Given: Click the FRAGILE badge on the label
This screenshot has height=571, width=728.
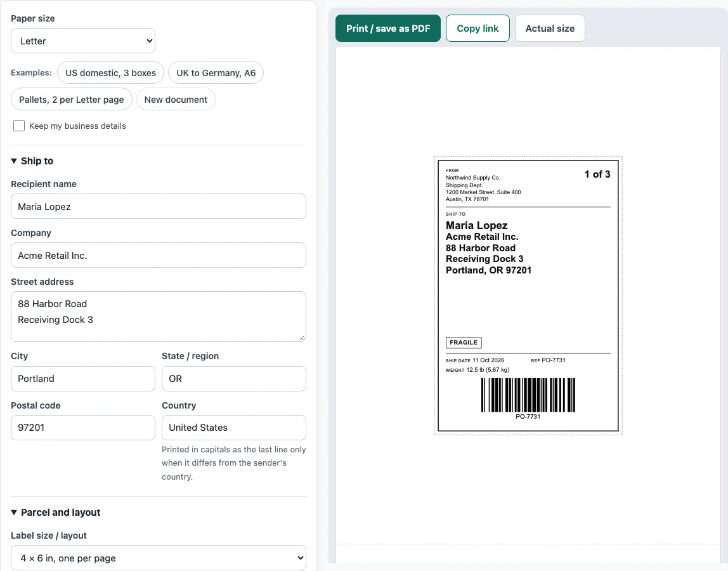Looking at the screenshot, I should point(464,343).
